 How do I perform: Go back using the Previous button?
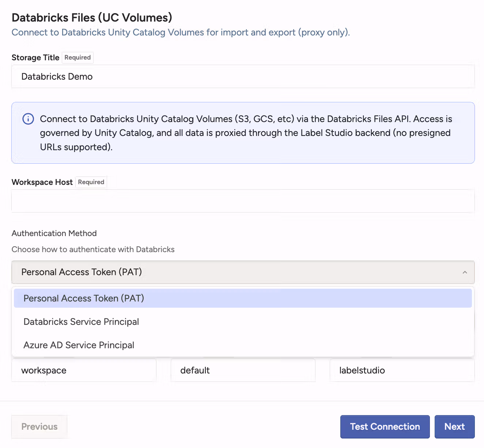(39, 426)
